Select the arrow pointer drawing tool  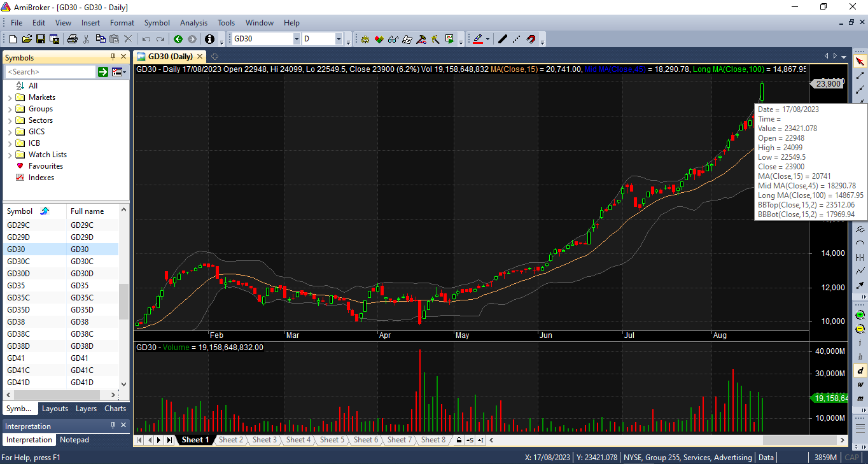click(x=860, y=61)
